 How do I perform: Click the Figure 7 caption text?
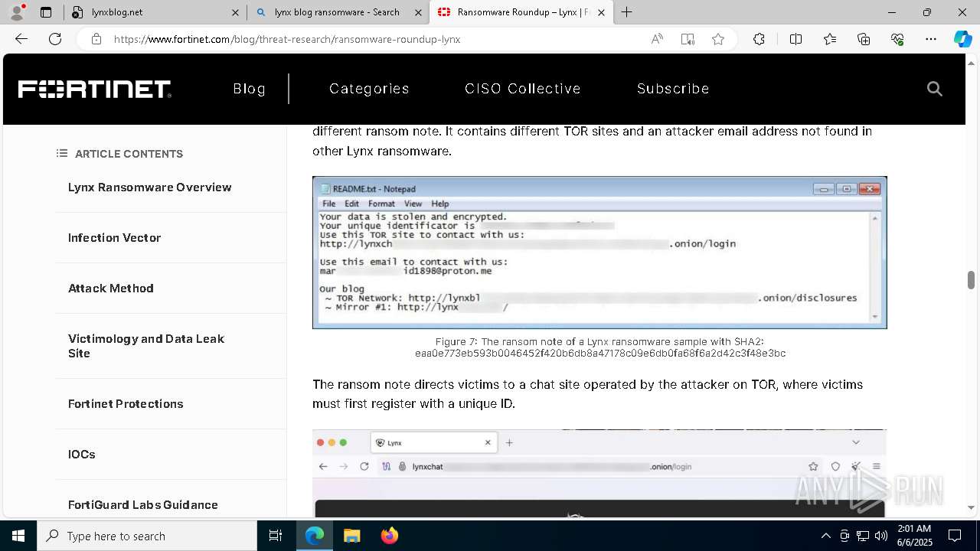599,347
